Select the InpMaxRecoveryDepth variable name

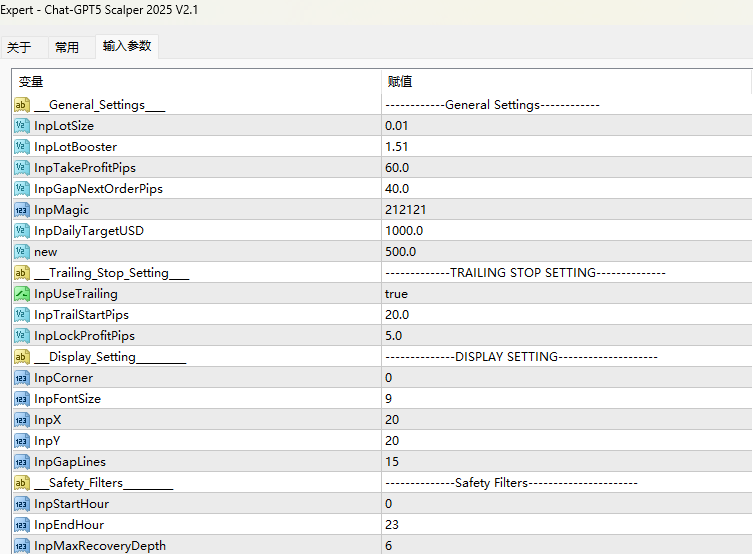[x=100, y=546]
